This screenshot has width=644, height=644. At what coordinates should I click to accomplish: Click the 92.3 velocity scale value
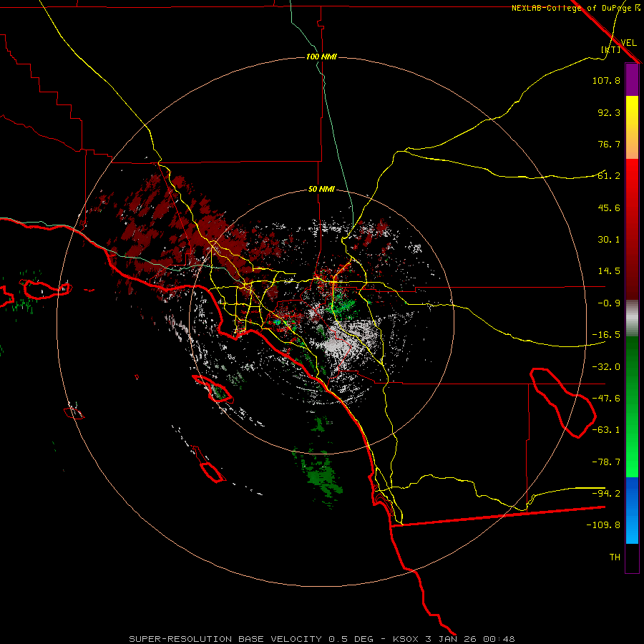[609, 112]
